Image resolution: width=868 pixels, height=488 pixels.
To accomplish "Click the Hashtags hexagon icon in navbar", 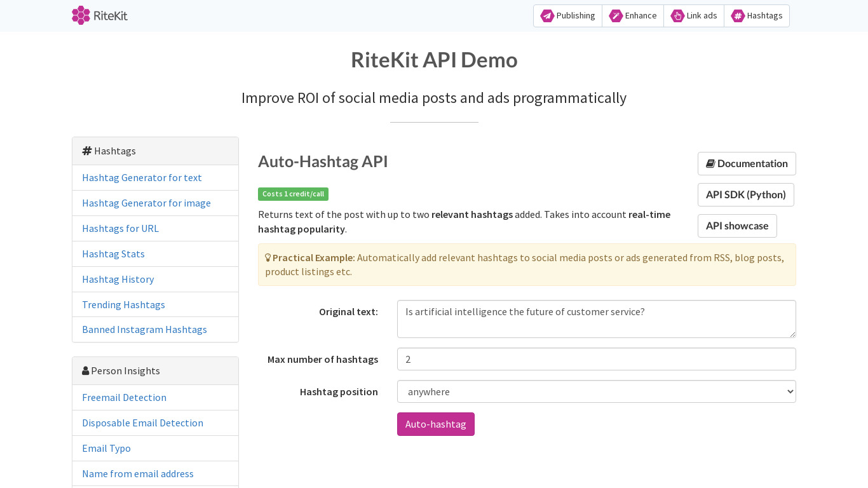I will pos(738,16).
